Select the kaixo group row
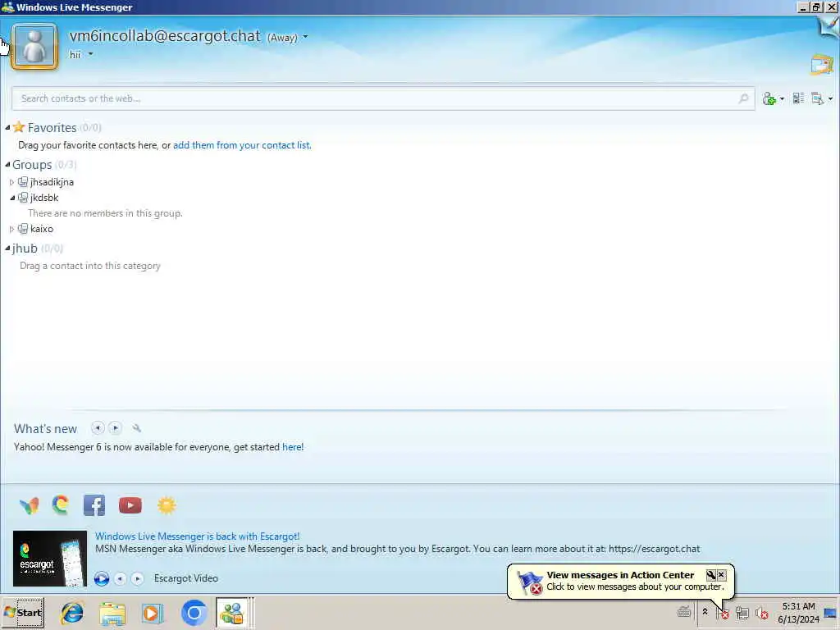The height and width of the screenshot is (630, 840). (42, 229)
